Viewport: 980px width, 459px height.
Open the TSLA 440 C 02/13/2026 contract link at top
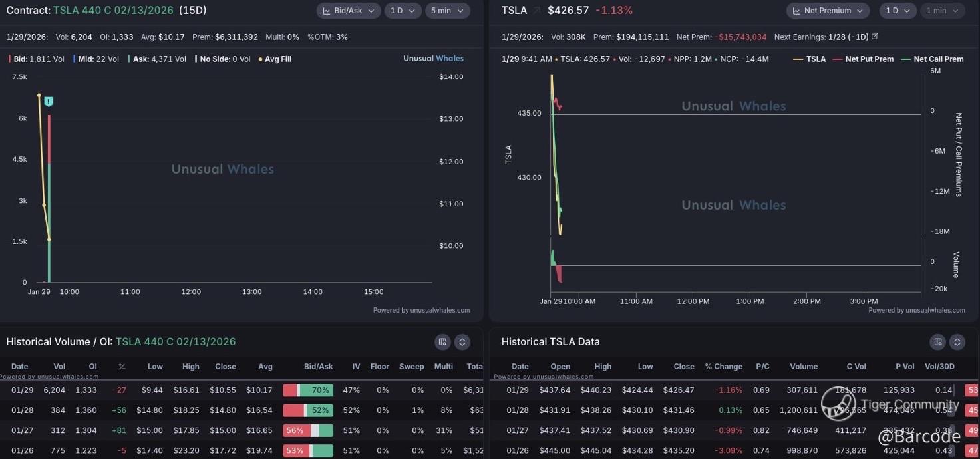pos(113,11)
